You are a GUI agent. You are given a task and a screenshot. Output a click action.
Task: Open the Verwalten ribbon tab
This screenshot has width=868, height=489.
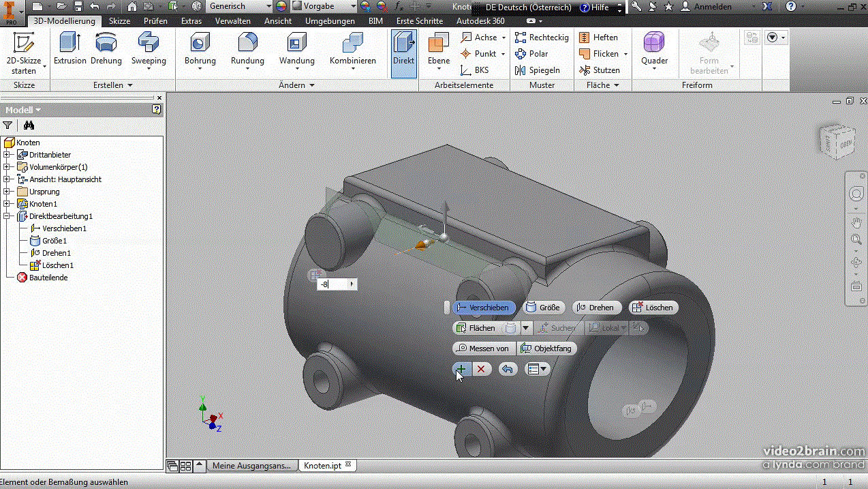tap(232, 21)
